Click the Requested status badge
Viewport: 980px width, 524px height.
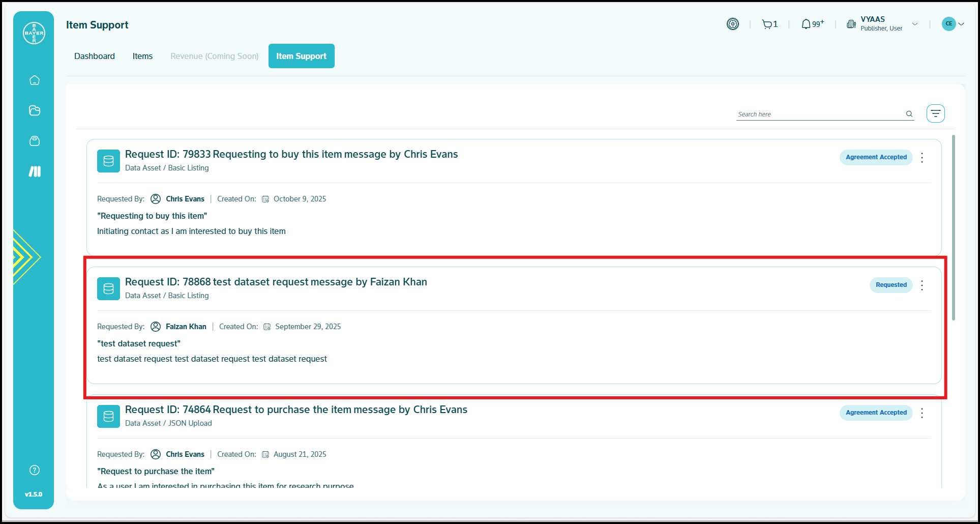click(x=890, y=285)
